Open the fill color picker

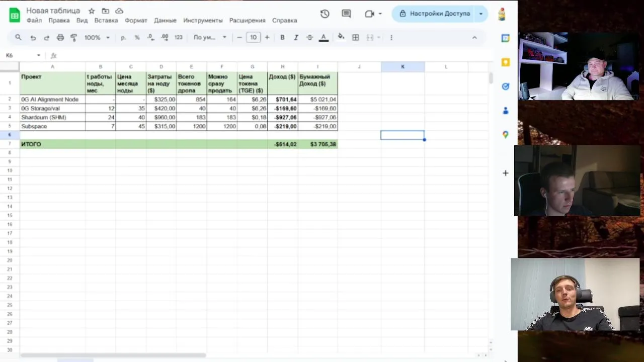point(341,37)
